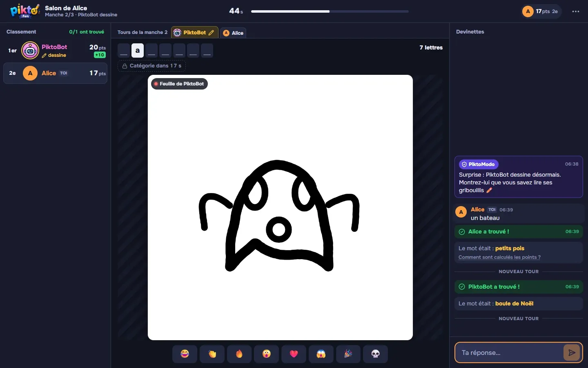Send the skull emoji reaction
Viewport: 588px width, 368px height.
(x=376, y=354)
